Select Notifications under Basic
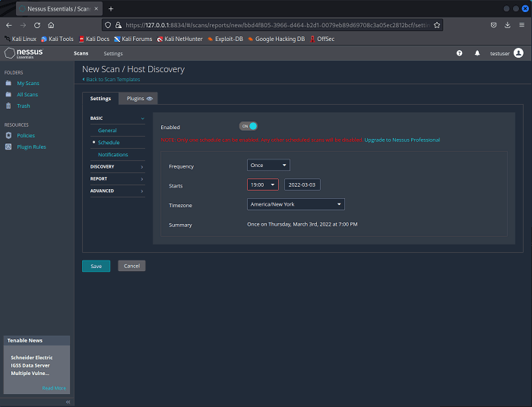Viewport: 532px width, 407px height. 113,155
